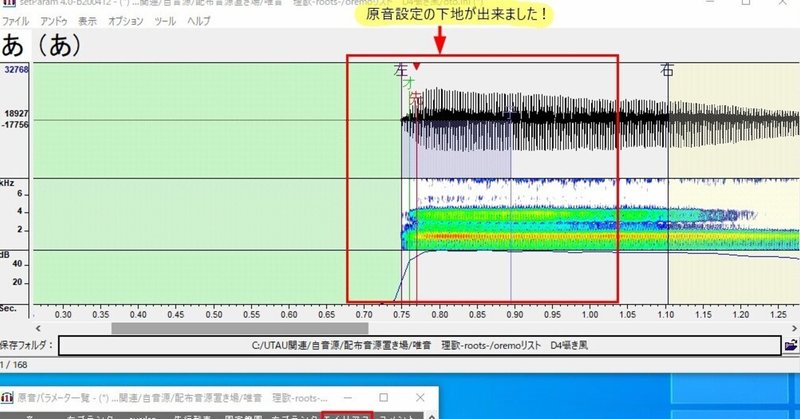Viewport: 800px width, 419px height.
Task: Minimize the 原音パラメータ一覧 window
Action: coord(347,398)
